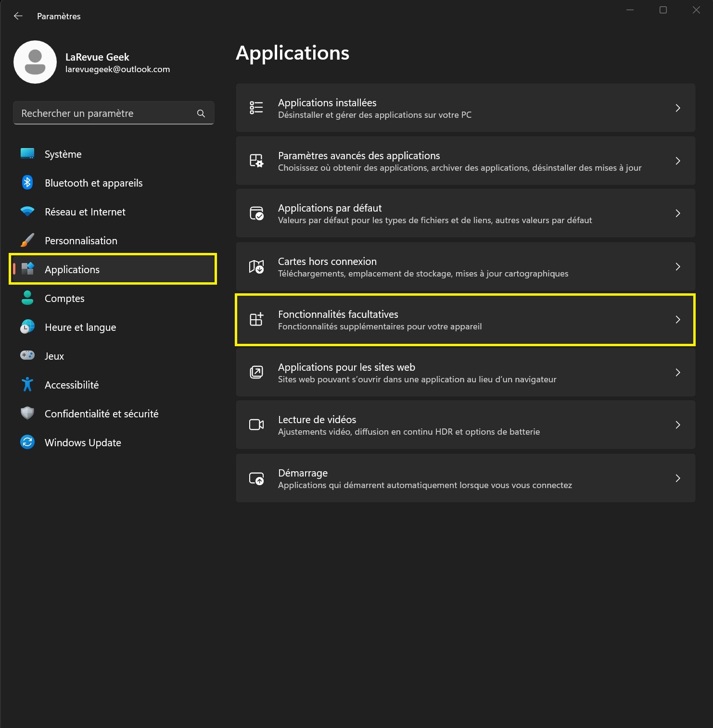Open the Réseau et Internet Wi-Fi icon
This screenshot has width=713, height=728.
[x=27, y=212]
